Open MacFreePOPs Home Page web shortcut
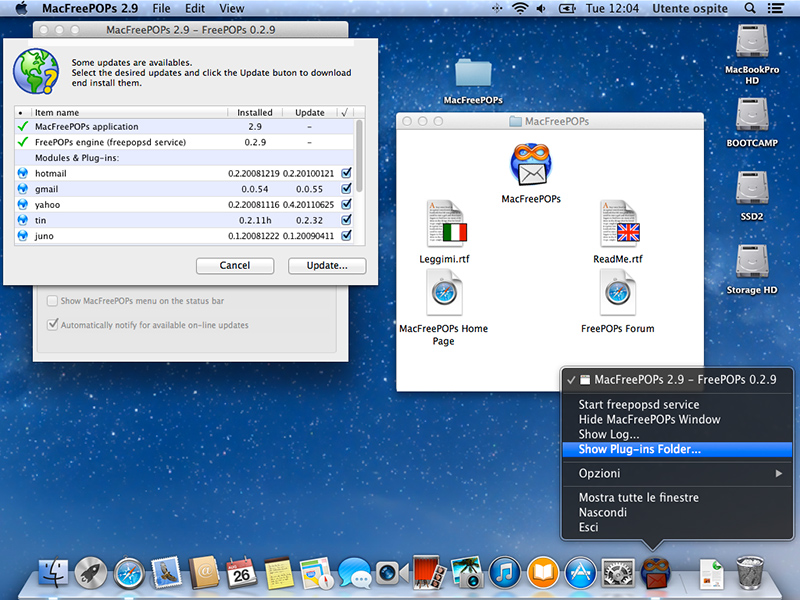The width and height of the screenshot is (800, 600). (444, 292)
